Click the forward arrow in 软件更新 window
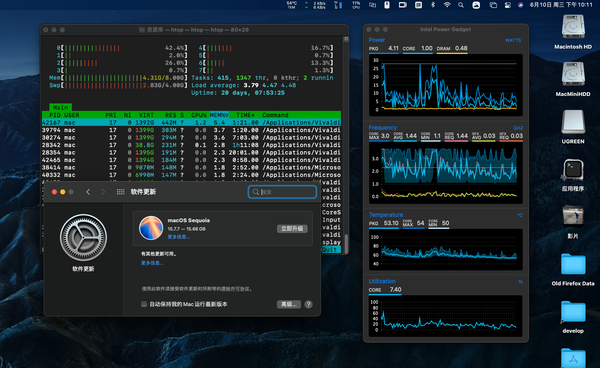 click(x=103, y=192)
